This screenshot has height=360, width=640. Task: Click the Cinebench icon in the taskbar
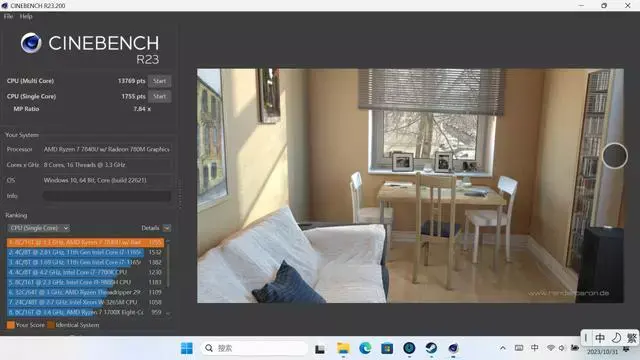tap(453, 348)
